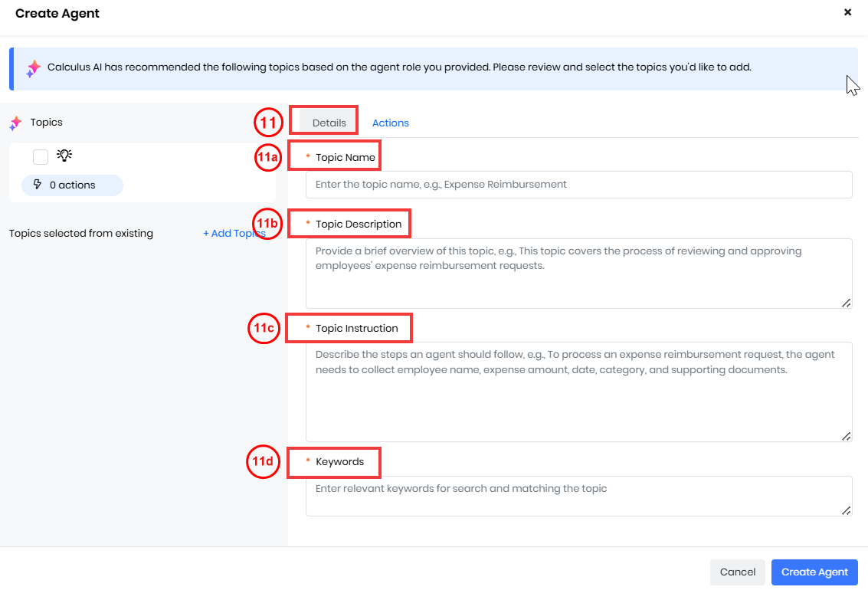Click the 0 actions badge

click(72, 185)
